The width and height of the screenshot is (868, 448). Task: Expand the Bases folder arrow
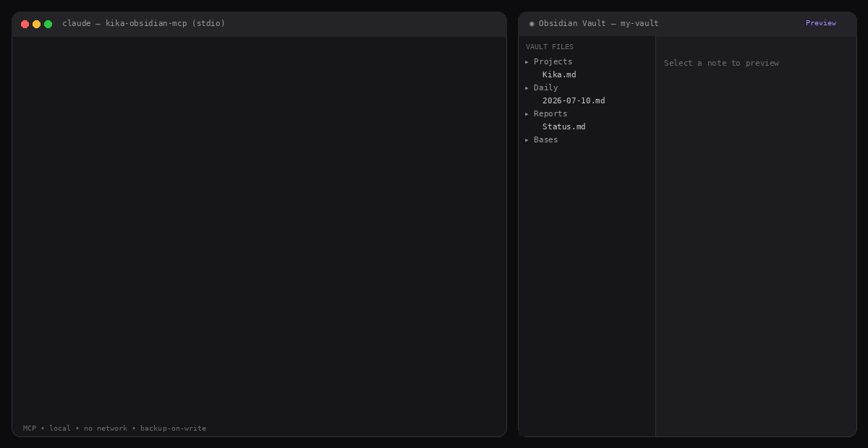[527, 140]
